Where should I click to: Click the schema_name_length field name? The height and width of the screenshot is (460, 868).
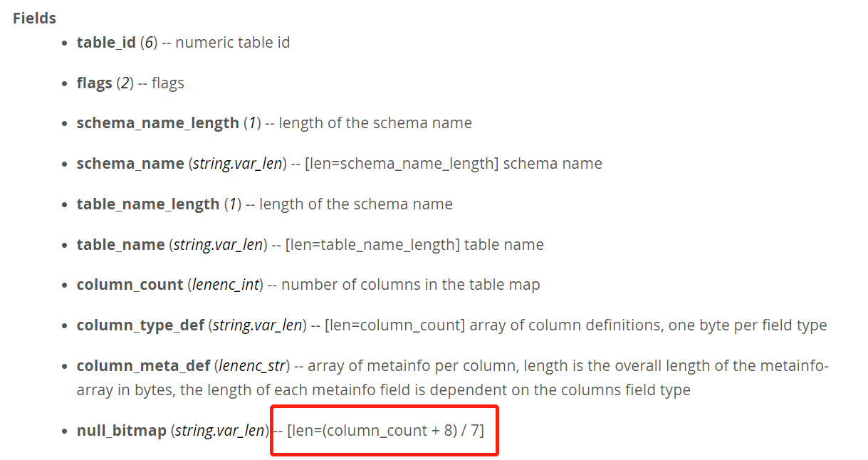157,123
